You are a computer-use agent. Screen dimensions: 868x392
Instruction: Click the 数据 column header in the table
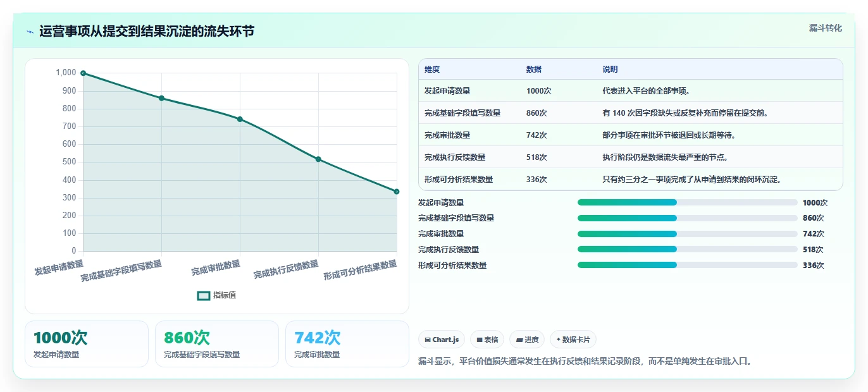pyautogui.click(x=534, y=70)
